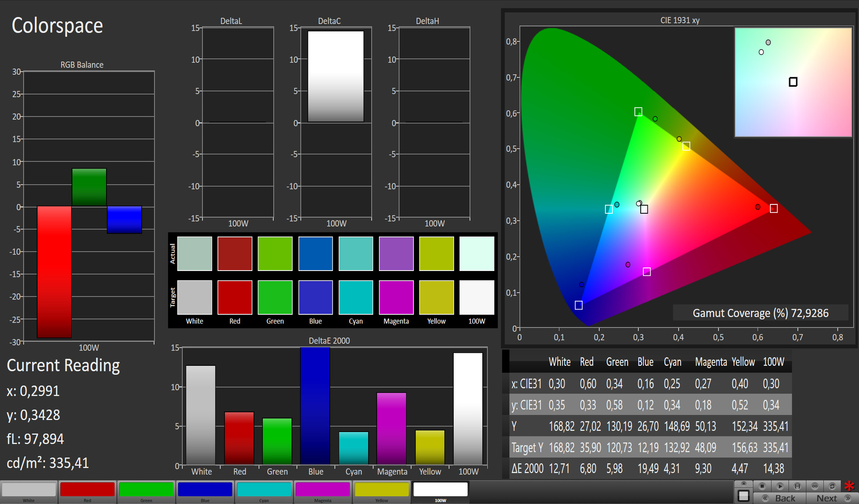Click the white square pattern window icon
The width and height of the screenshot is (859, 504).
[x=744, y=496]
